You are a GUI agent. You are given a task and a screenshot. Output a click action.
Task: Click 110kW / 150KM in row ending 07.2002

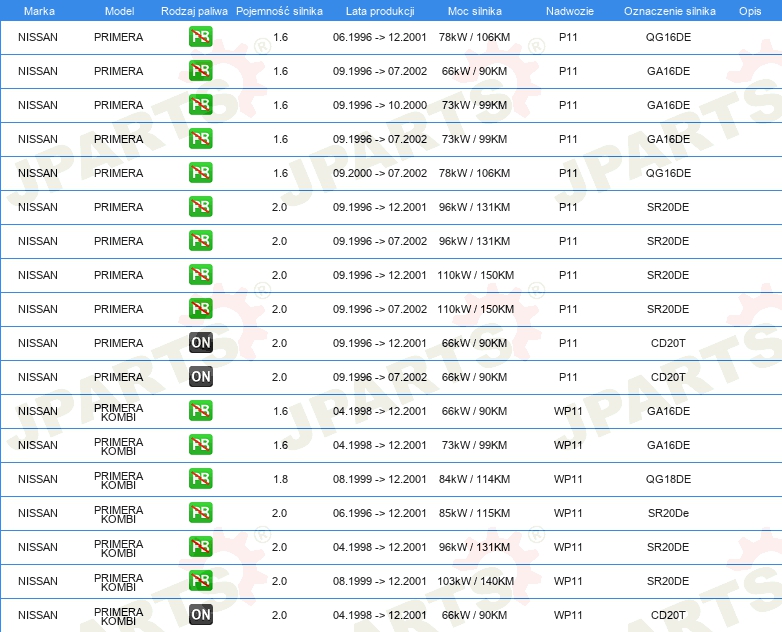(x=475, y=309)
